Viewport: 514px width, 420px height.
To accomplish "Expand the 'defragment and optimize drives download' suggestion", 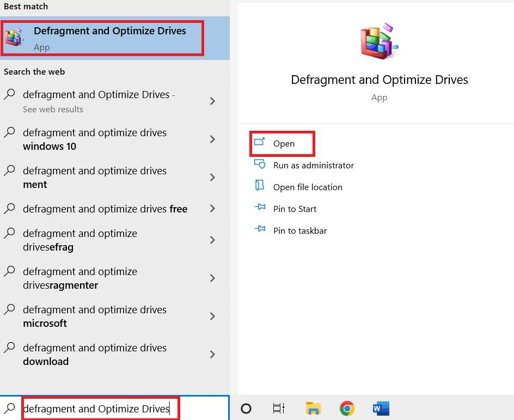I will pos(212,355).
